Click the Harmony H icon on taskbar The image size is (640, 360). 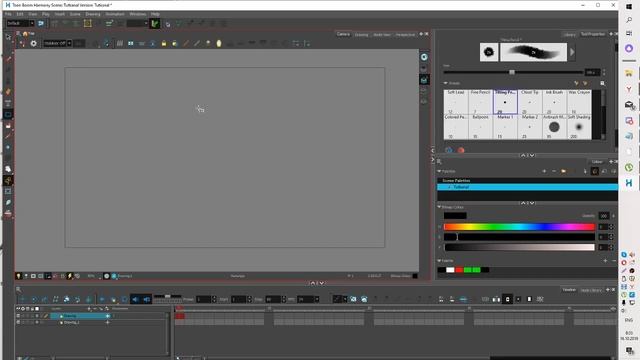(629, 183)
